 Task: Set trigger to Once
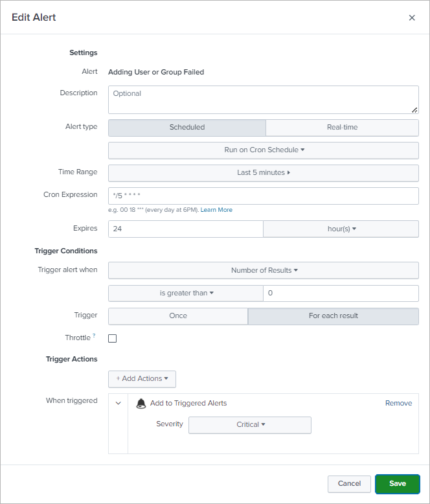coord(177,316)
